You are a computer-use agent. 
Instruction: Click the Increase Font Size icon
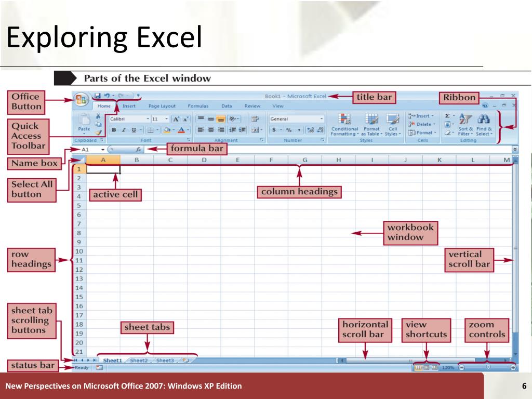coord(176,119)
